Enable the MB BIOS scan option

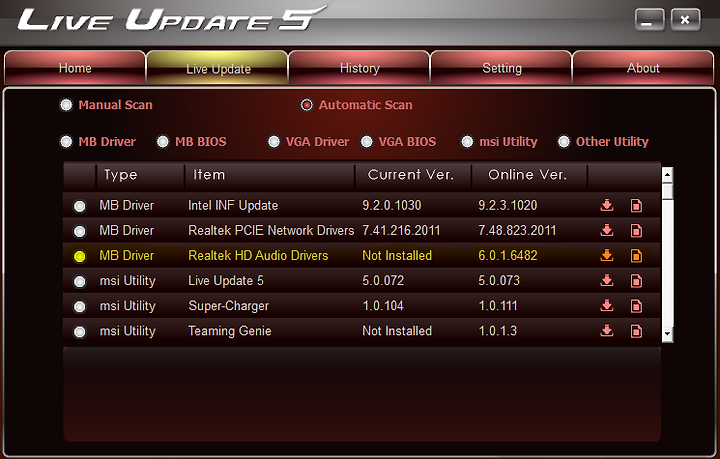[163, 142]
